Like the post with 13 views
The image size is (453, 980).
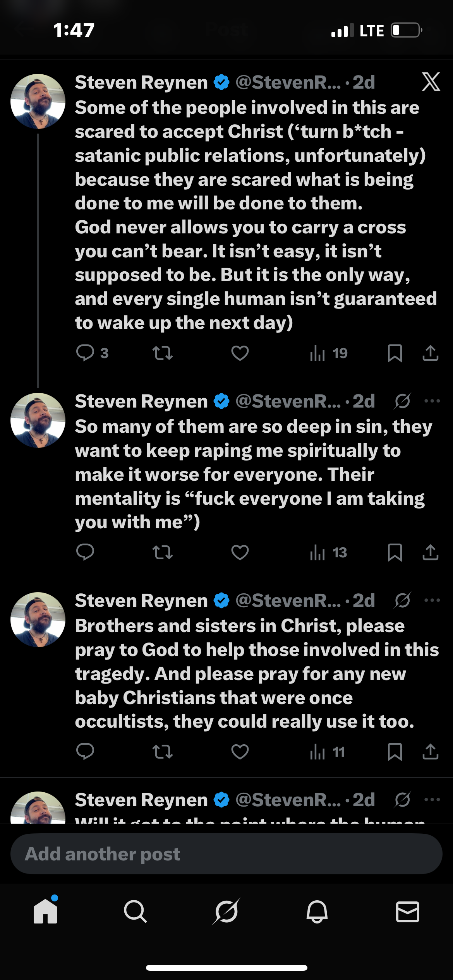pos(240,552)
